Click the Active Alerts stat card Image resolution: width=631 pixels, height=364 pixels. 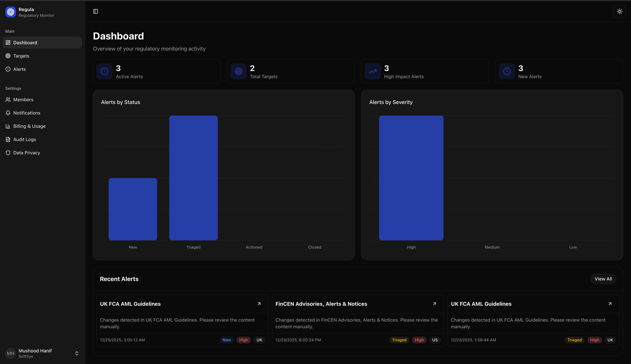[x=157, y=71]
